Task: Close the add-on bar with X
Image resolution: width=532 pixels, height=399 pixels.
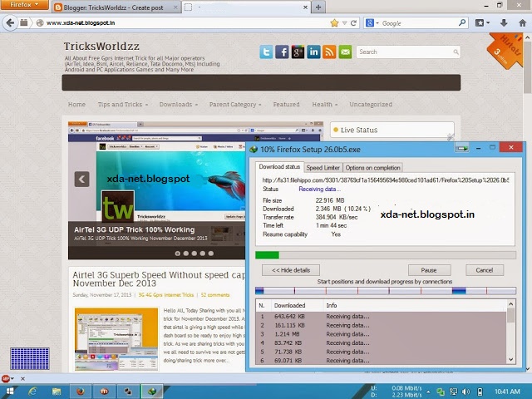Action: coord(22,379)
